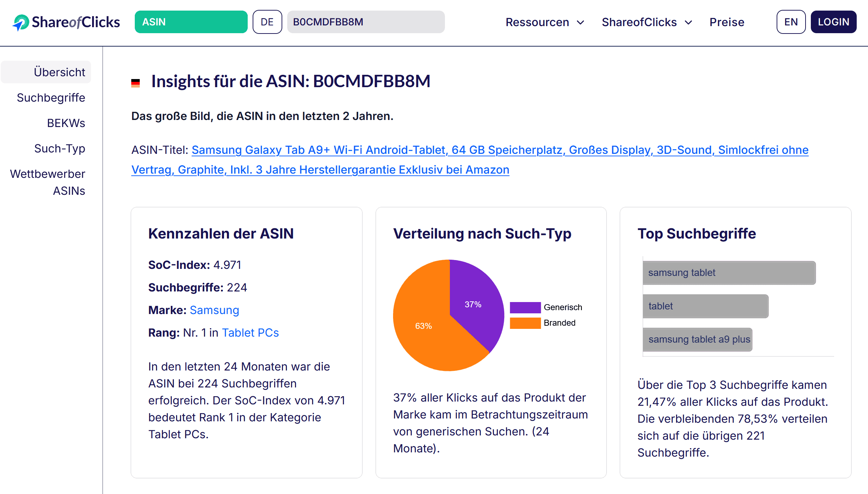The width and height of the screenshot is (868, 494).
Task: Select Übersicht in the sidebar
Action: coord(46,72)
